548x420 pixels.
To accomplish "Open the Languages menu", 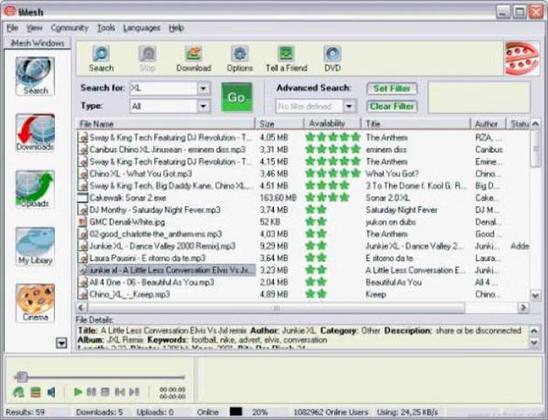I will (142, 28).
